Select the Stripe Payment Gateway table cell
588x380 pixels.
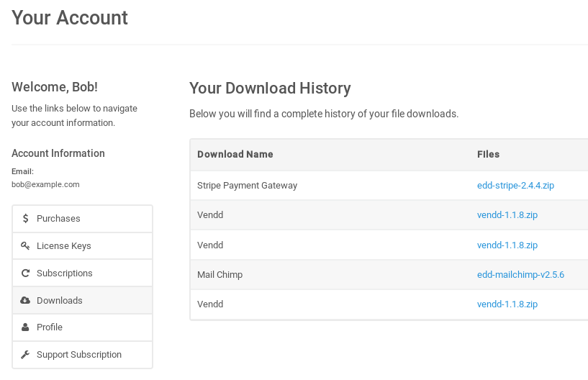tap(247, 186)
